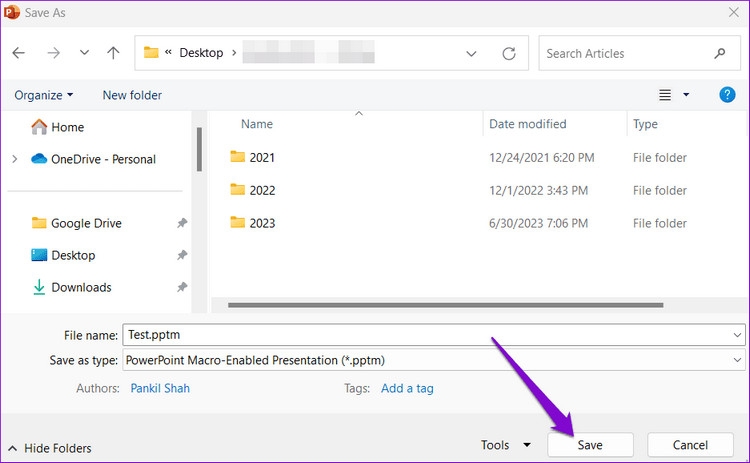The width and height of the screenshot is (750, 463).
Task: Collapse navigation with Hide Folders
Action: [x=50, y=448]
